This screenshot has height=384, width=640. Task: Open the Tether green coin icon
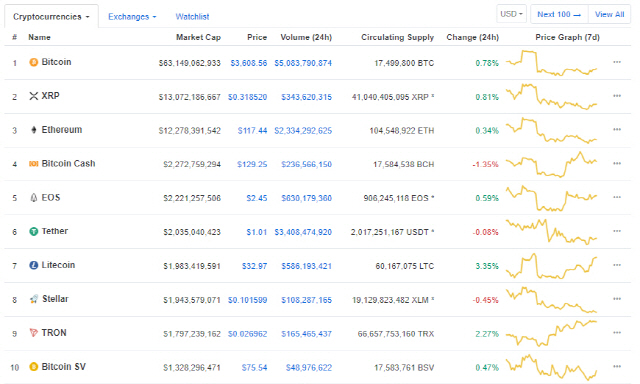click(x=33, y=231)
